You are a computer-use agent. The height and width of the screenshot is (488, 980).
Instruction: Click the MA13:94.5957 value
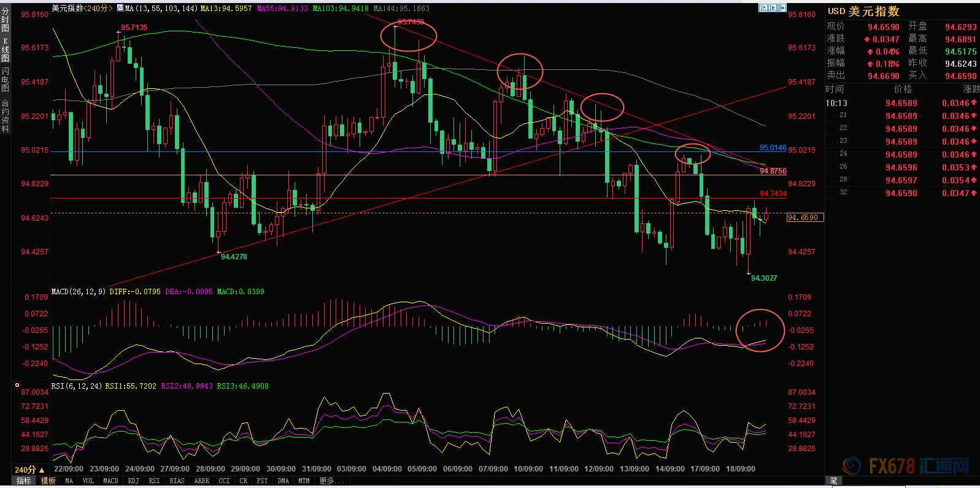226,9
